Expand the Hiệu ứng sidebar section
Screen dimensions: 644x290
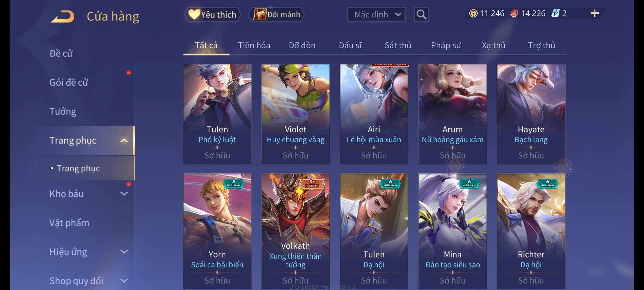[124, 252]
